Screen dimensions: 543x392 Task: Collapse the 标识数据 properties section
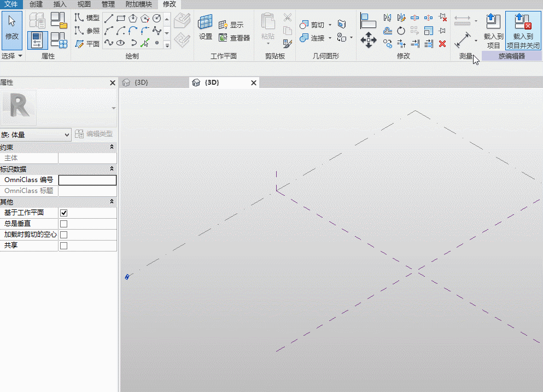(x=112, y=169)
